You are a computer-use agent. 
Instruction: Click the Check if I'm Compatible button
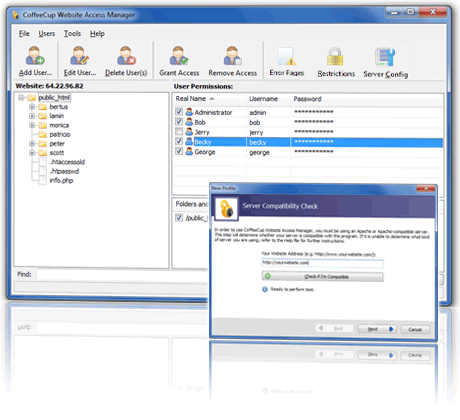(x=322, y=277)
